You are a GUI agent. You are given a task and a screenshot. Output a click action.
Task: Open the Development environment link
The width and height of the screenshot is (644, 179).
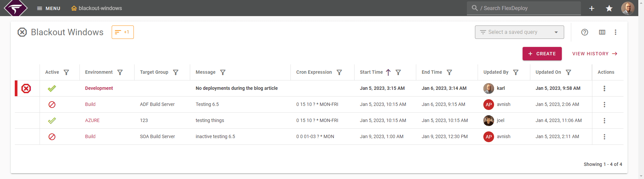click(x=99, y=88)
